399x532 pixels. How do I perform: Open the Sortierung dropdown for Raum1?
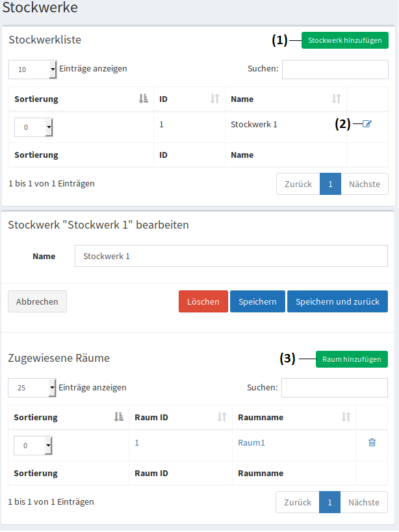point(32,446)
